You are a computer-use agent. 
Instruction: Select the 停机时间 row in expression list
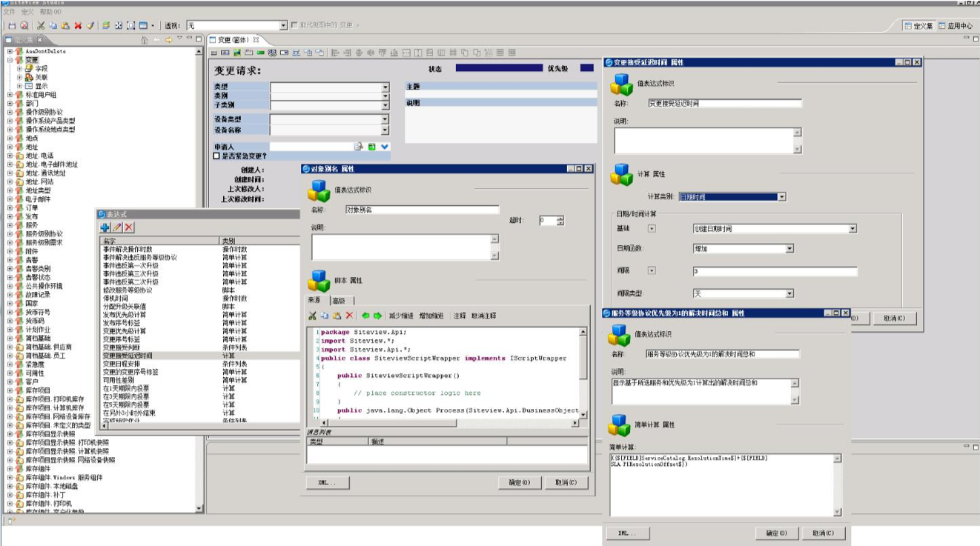199,298
